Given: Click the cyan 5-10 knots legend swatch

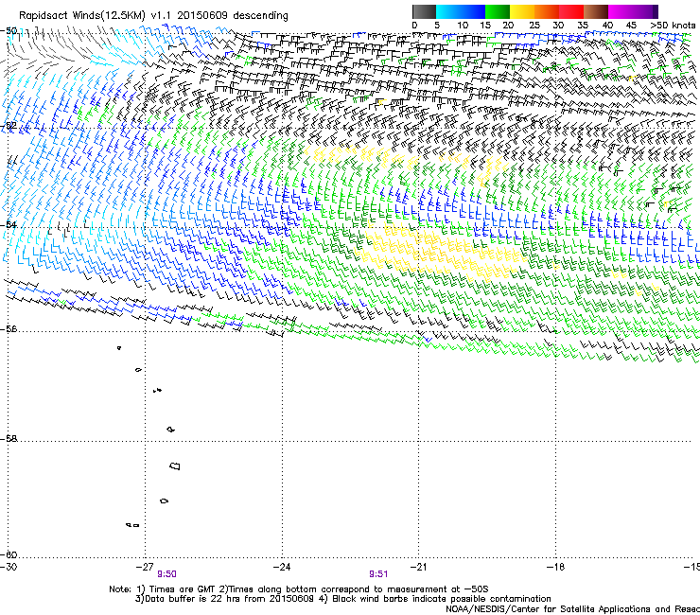Looking at the screenshot, I should [448, 11].
